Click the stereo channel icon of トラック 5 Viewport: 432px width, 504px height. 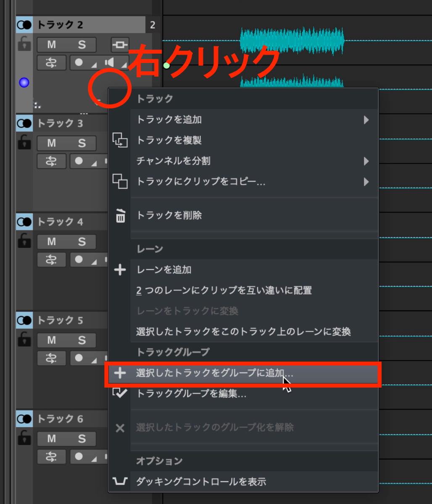click(24, 320)
